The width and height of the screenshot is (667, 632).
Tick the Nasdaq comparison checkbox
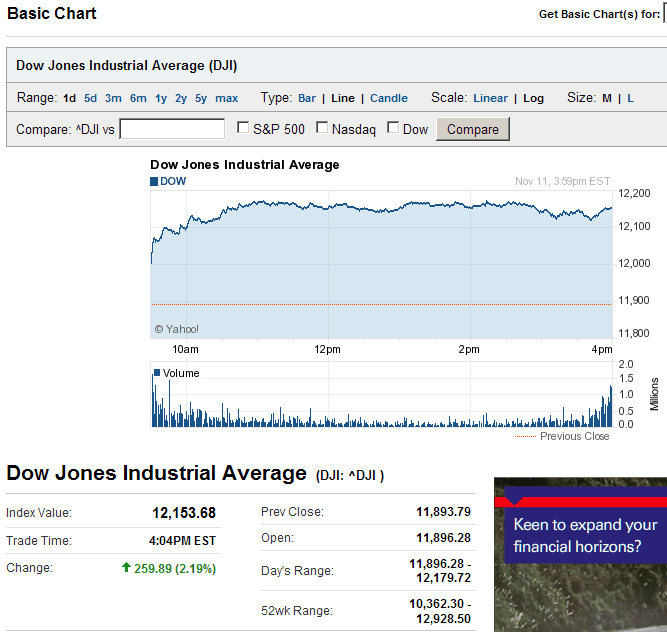(322, 128)
